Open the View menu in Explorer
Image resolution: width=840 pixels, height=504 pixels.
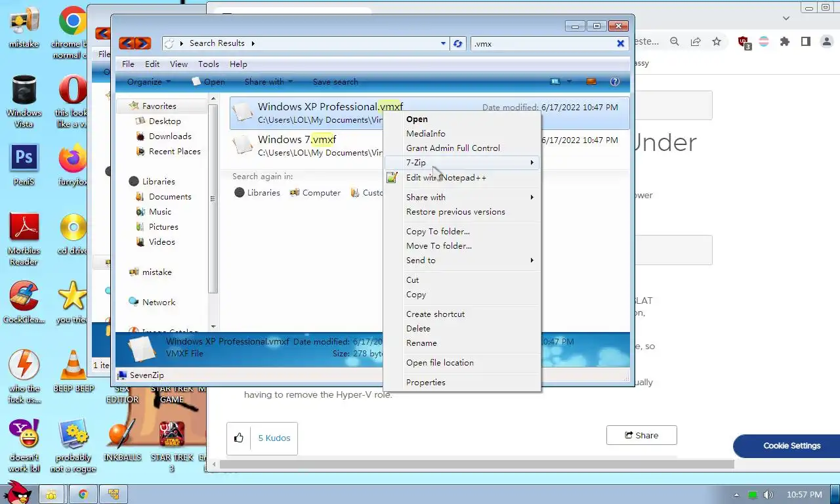coord(178,64)
